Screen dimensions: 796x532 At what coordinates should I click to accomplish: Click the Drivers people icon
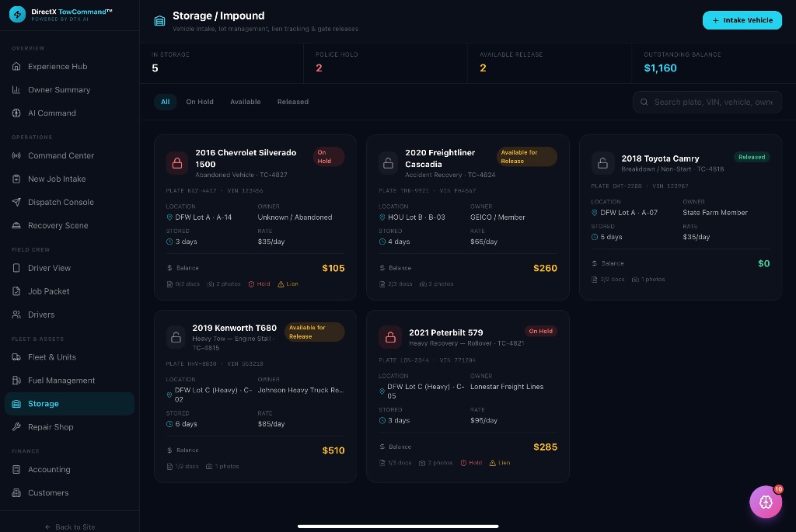pyautogui.click(x=16, y=315)
